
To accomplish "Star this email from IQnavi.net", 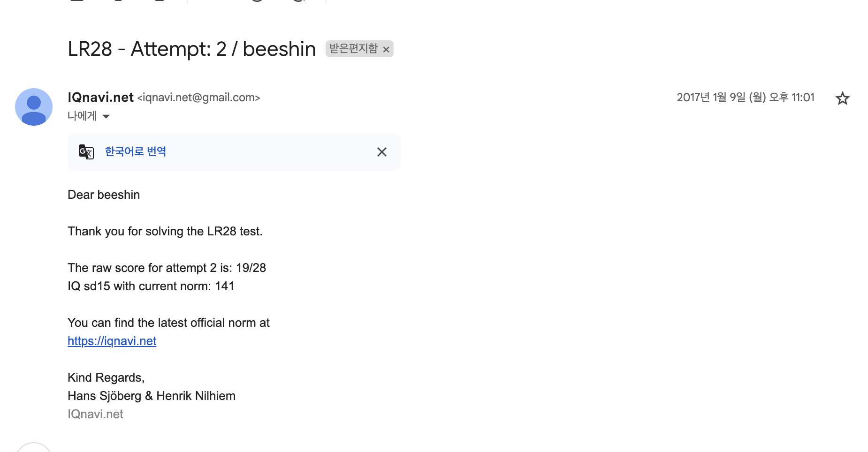I will pos(842,98).
